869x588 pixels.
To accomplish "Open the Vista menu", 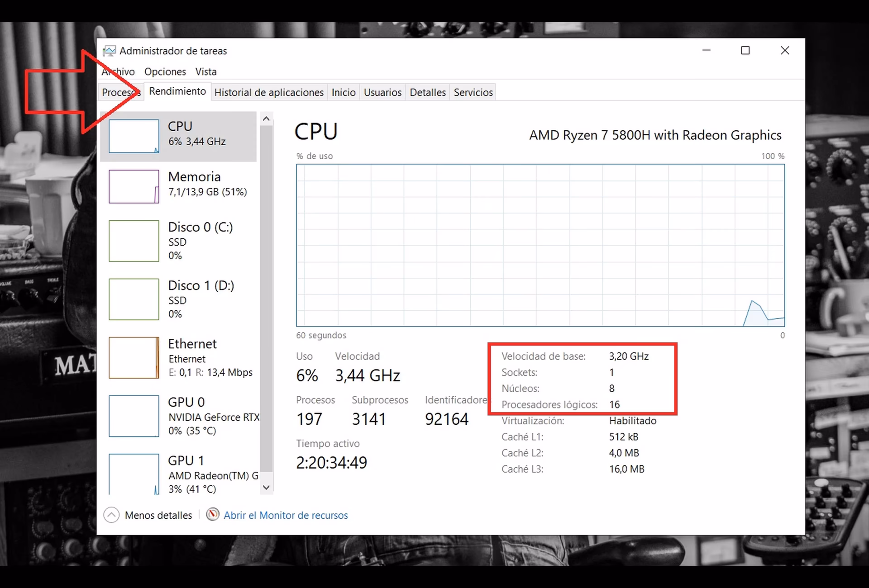I will click(x=206, y=71).
